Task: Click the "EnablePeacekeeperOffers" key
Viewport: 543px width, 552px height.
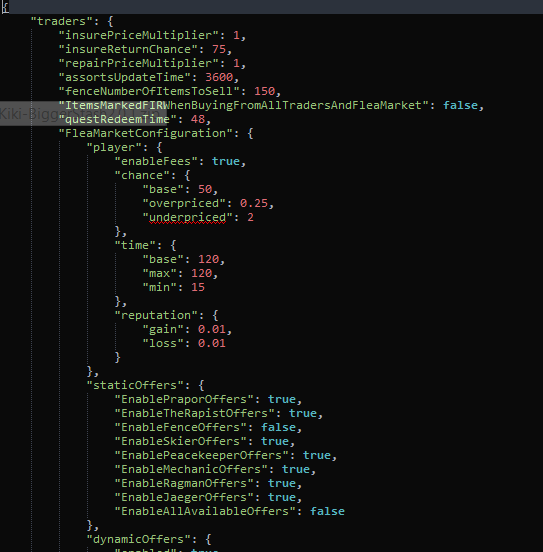Action: point(201,455)
